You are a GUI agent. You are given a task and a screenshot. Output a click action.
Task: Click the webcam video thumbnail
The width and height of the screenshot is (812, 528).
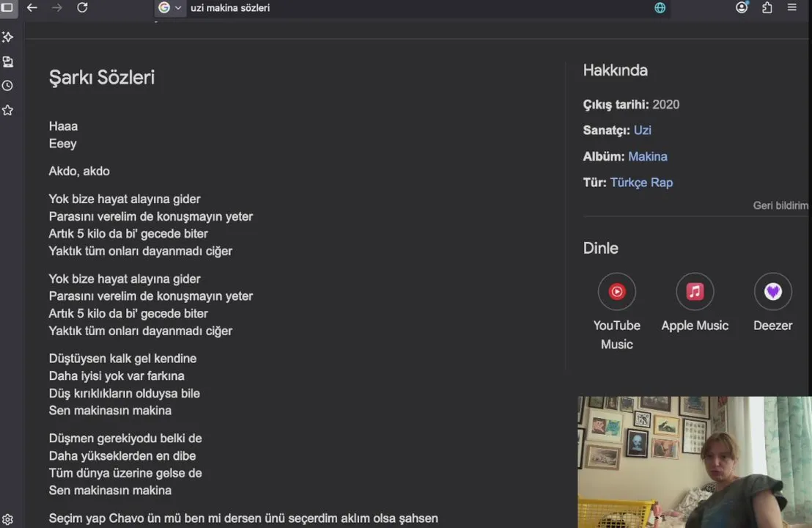(x=695, y=462)
